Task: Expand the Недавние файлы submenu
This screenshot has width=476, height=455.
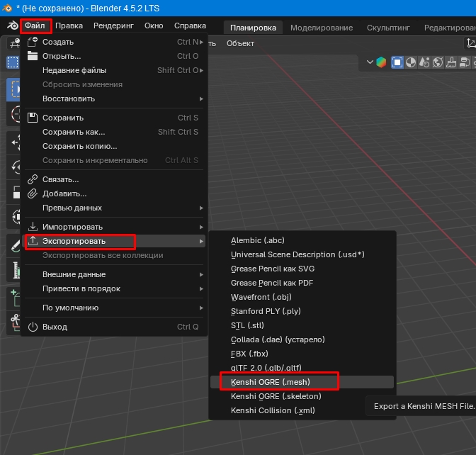Action: coord(201,70)
